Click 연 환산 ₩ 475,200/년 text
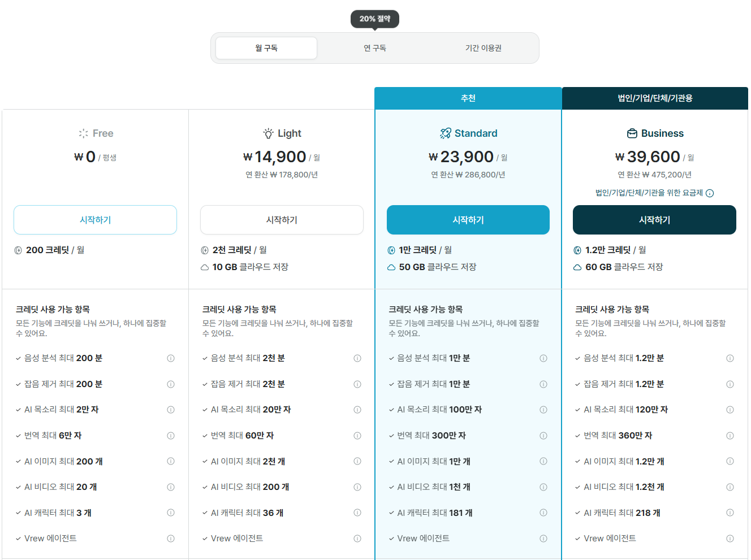This screenshot has height=560, width=751. pos(654,175)
